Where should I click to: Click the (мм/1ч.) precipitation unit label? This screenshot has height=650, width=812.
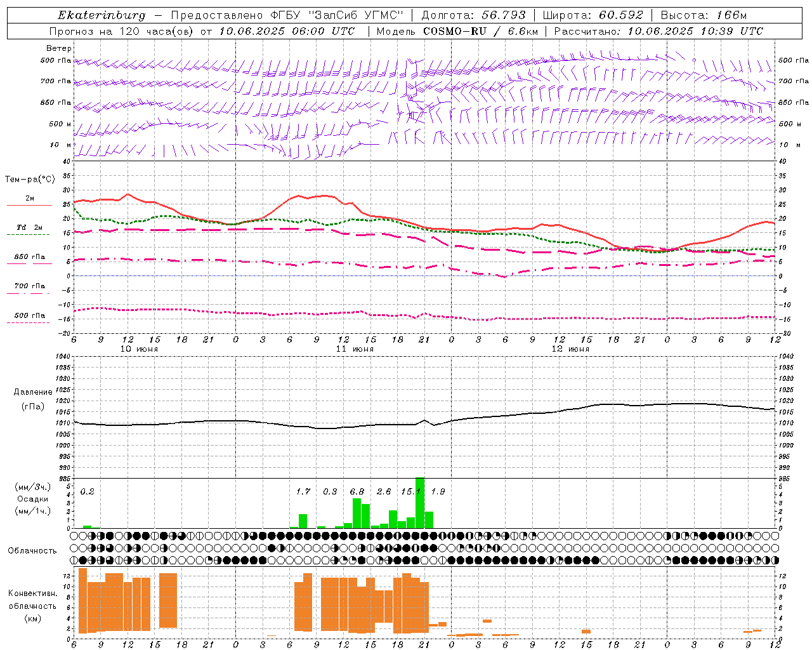point(33,511)
